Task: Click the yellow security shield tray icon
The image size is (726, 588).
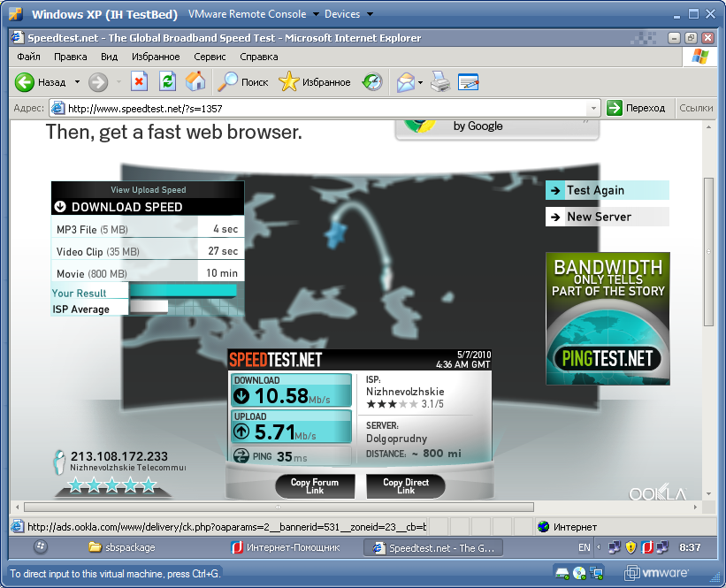Action: [x=630, y=547]
